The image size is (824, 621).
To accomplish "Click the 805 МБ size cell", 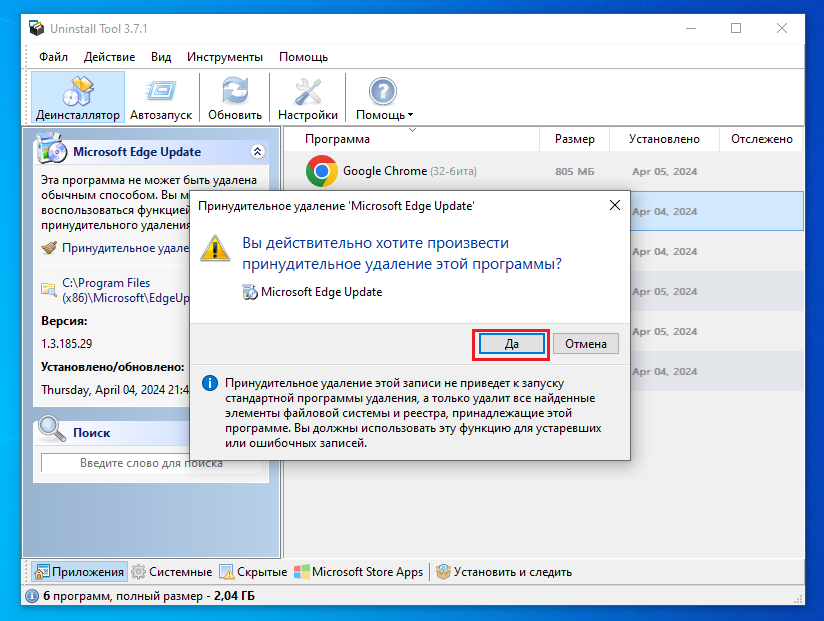I will point(574,172).
